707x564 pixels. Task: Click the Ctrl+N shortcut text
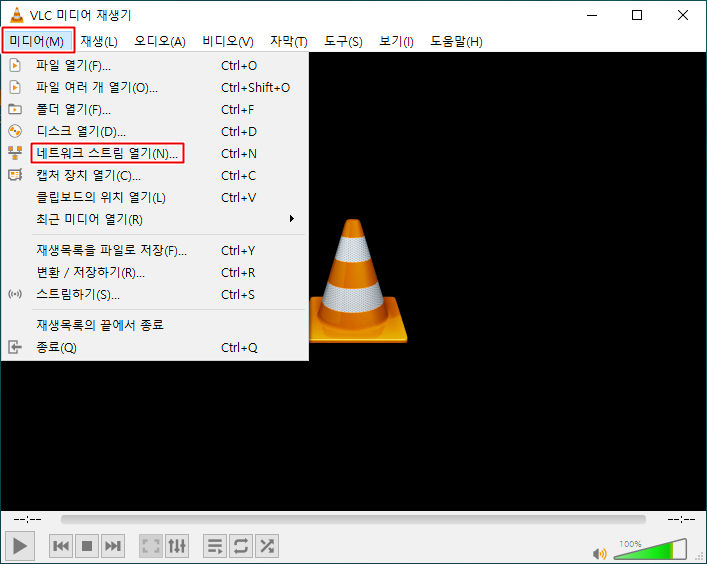click(x=239, y=154)
